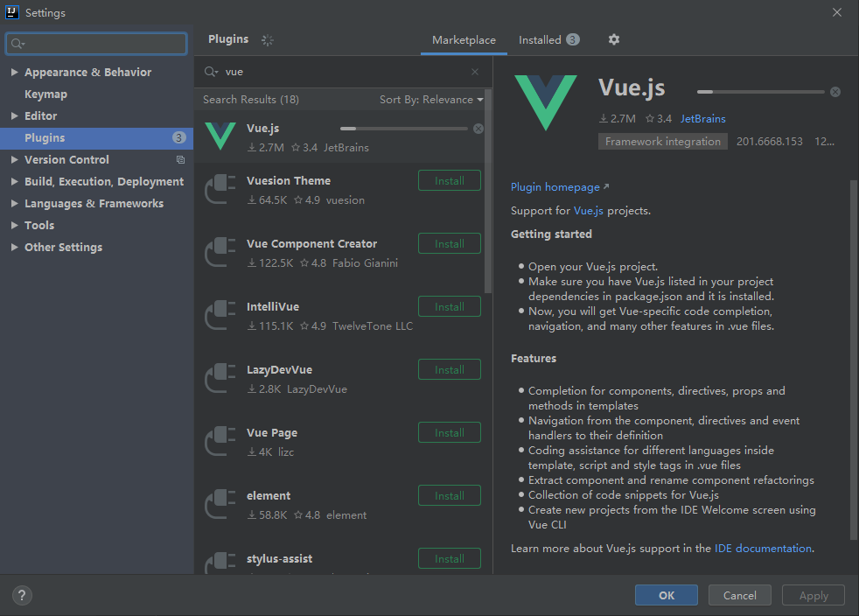The height and width of the screenshot is (616, 859).
Task: Open the plugins gear settings menu
Action: click(613, 39)
